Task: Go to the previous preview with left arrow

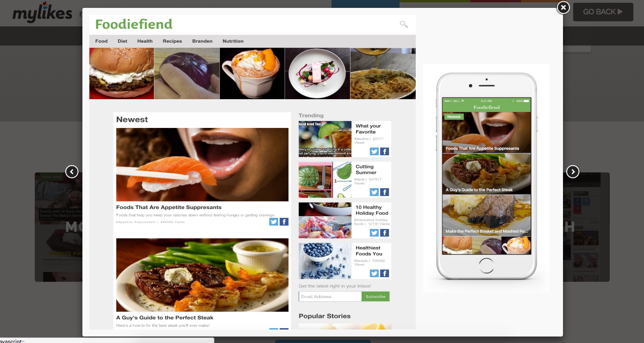Action: tap(72, 171)
